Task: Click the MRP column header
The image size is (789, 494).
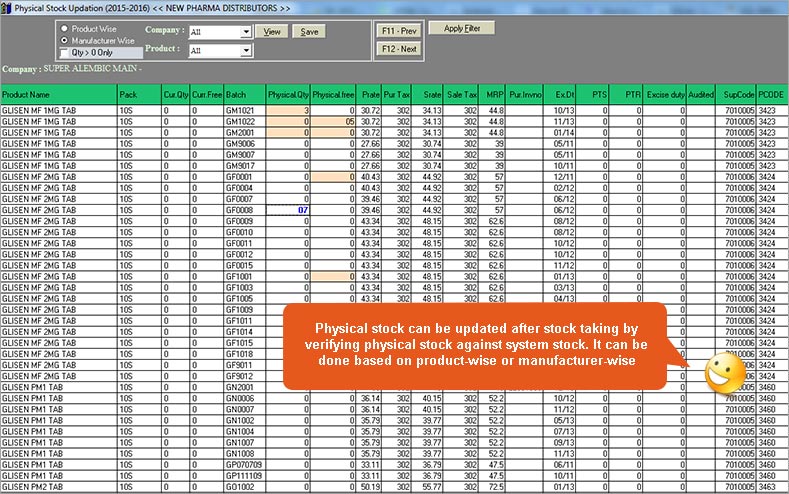Action: click(494, 94)
